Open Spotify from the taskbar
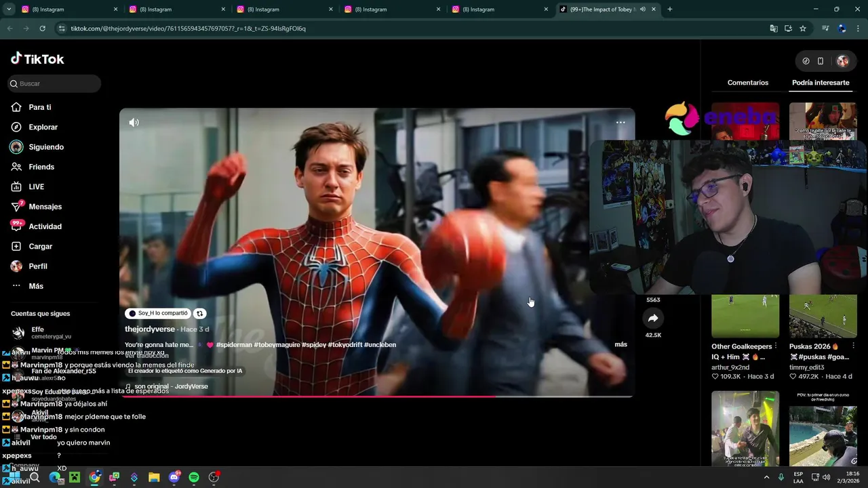The height and width of the screenshot is (488, 868). point(194,477)
